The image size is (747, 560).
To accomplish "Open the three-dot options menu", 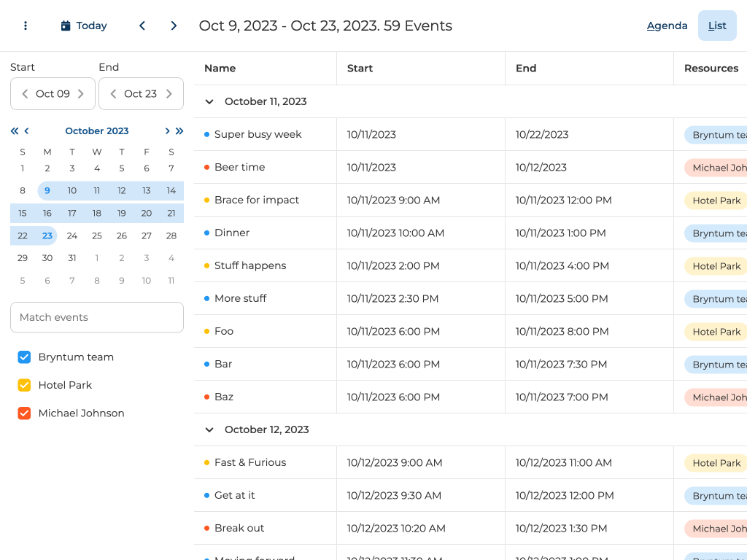I will (26, 26).
